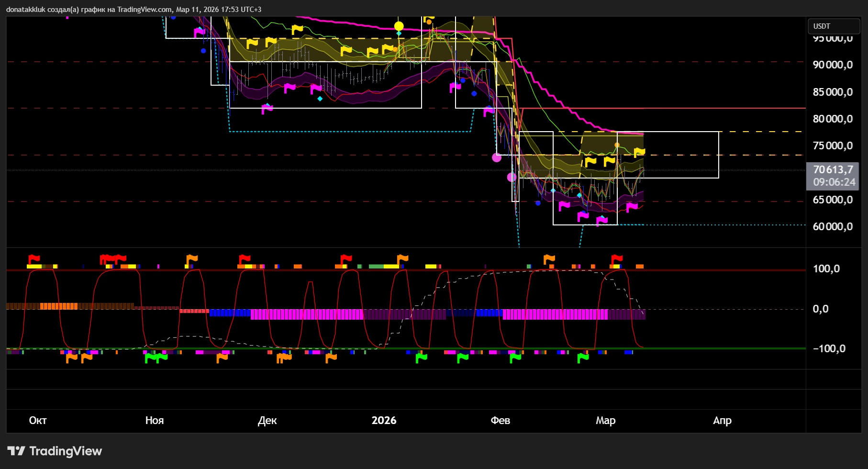Click the rightmost yellow flag on price chart
Screen dimensions: 868x469
point(639,153)
